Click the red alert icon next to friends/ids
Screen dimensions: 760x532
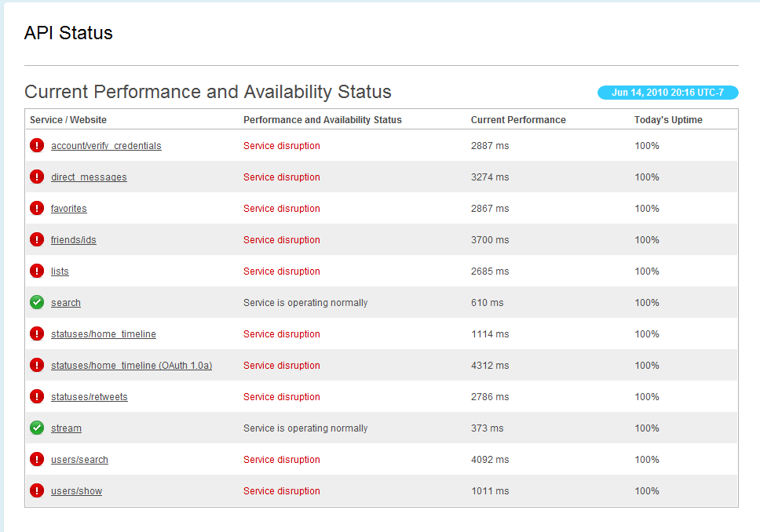[37, 239]
